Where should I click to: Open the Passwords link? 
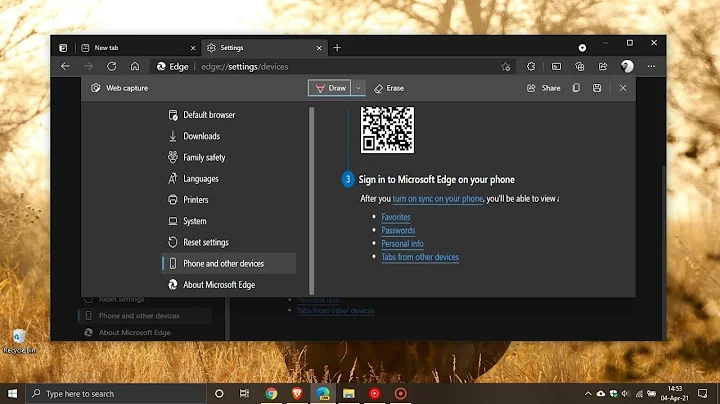click(x=398, y=230)
